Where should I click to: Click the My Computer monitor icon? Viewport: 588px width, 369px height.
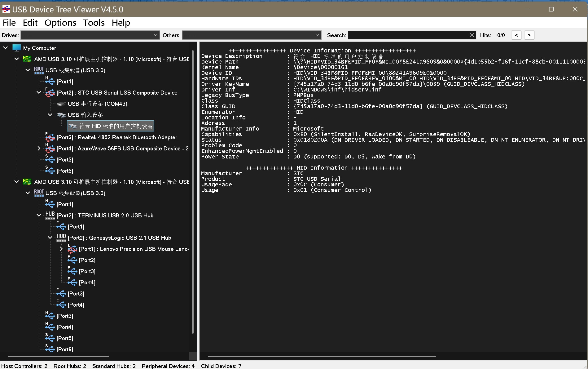tap(17, 48)
